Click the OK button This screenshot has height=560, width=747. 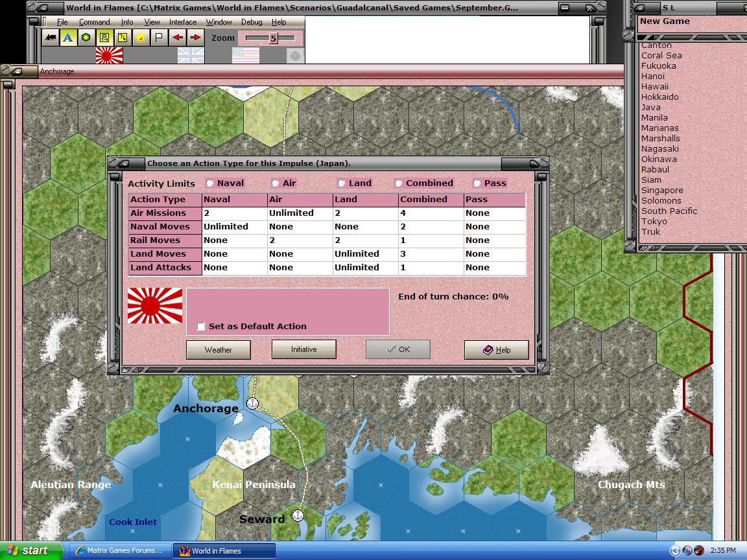tap(397, 349)
